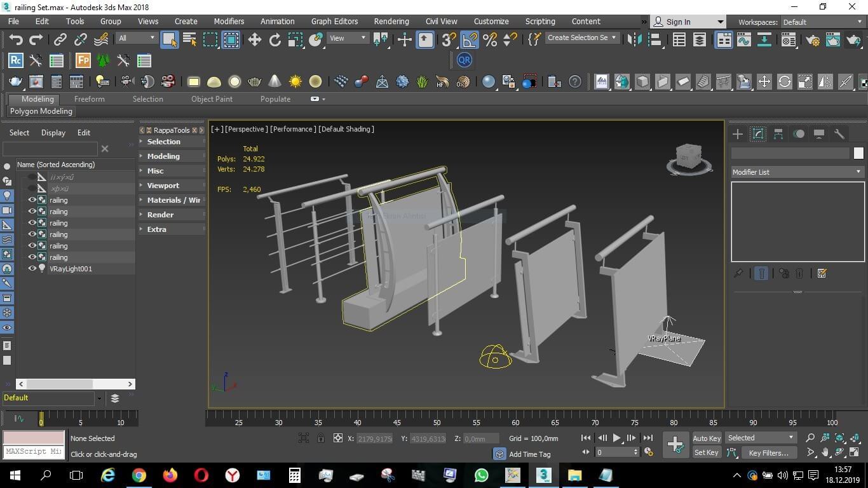Select the Move transform tool

tap(254, 40)
